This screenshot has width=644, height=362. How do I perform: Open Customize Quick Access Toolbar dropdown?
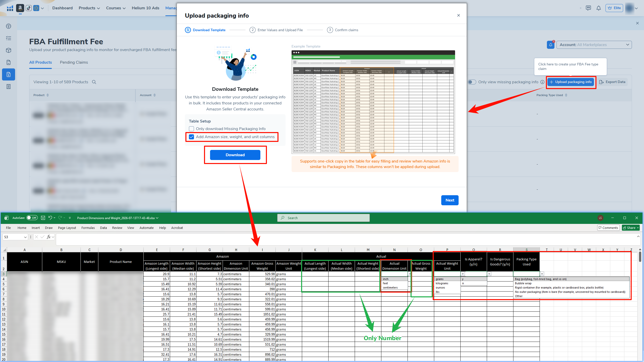point(70,218)
